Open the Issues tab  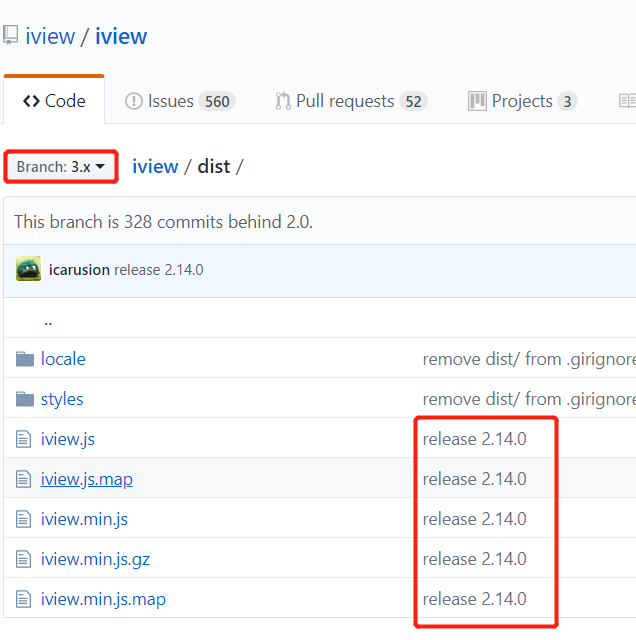(180, 101)
